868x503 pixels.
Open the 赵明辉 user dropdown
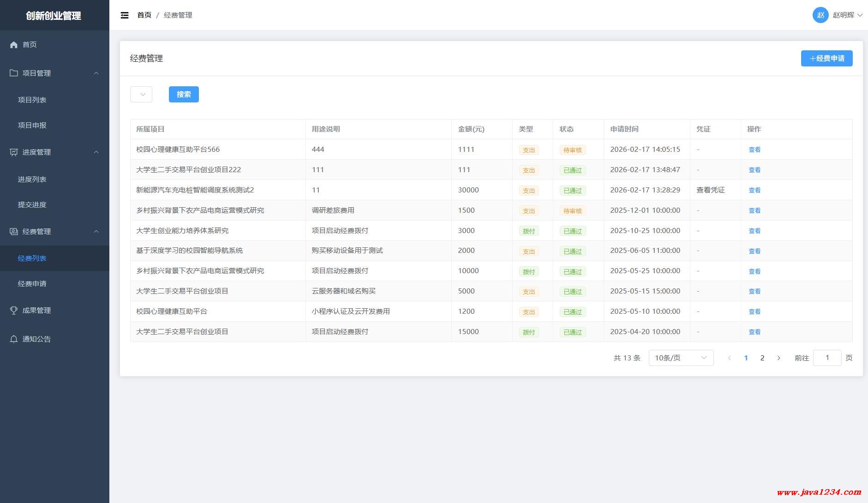[x=847, y=15]
